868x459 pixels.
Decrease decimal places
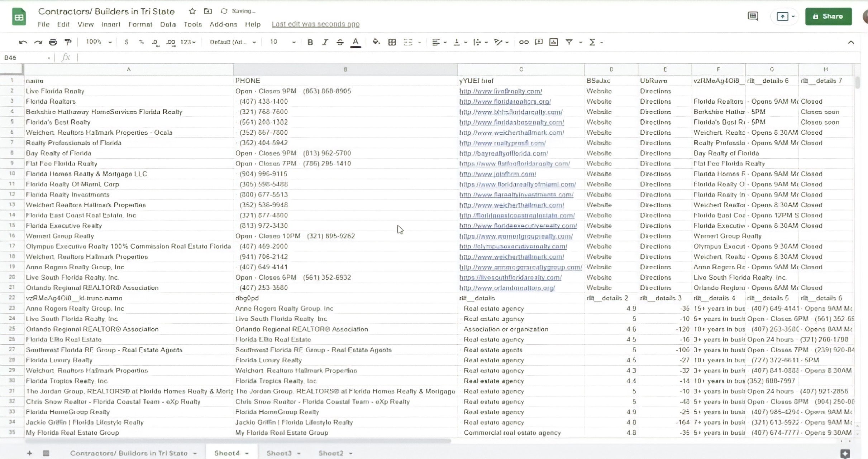point(156,42)
